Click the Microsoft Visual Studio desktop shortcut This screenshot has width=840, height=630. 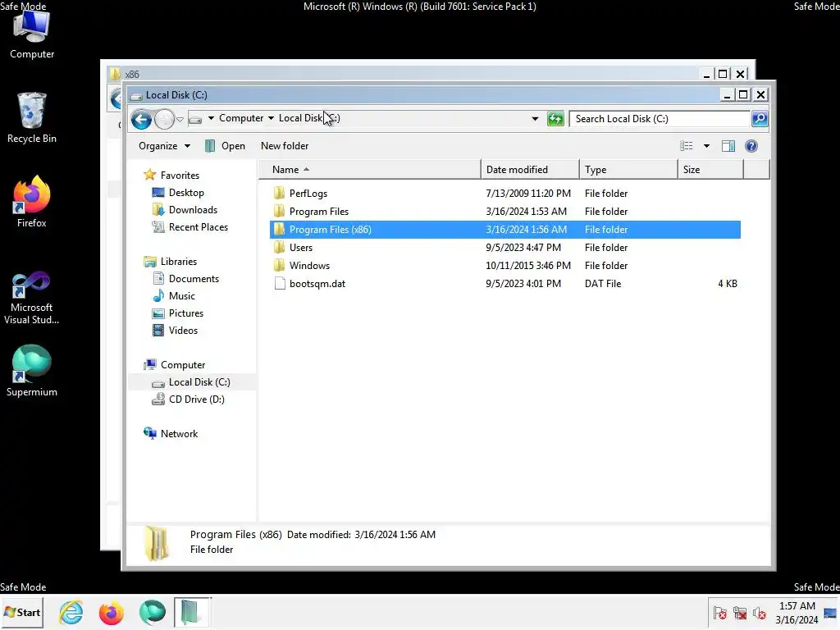32,299
